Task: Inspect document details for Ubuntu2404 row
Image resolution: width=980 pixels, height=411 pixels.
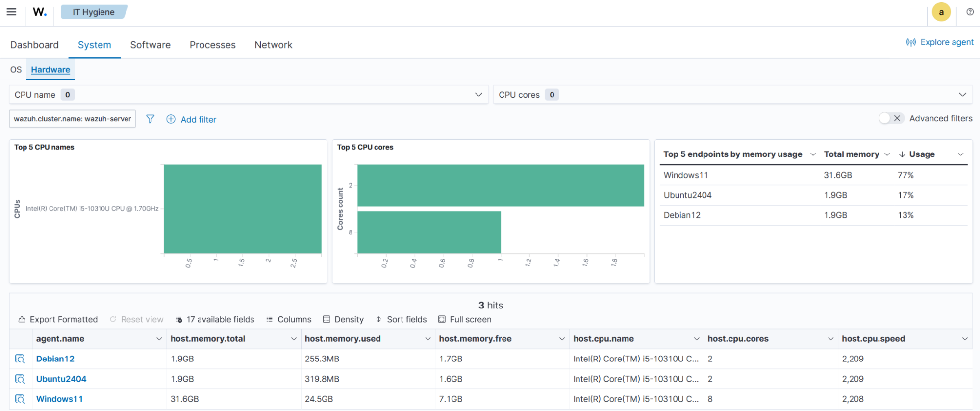Action: (x=20, y=379)
